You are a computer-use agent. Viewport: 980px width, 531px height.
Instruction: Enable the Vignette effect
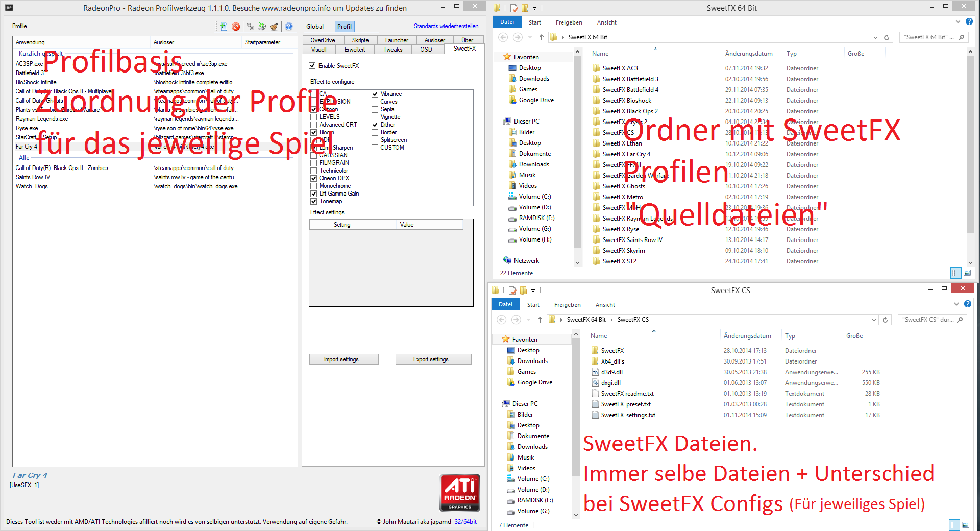[x=375, y=117]
